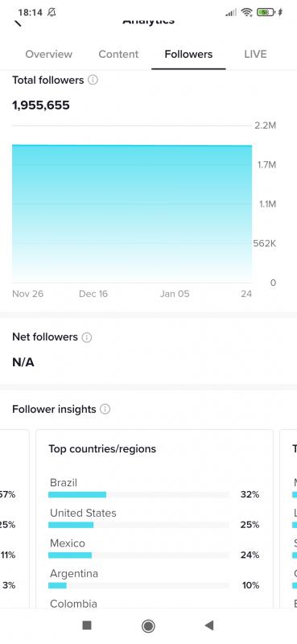Tap the Argentina percentage bar
297x644 pixels.
tap(138, 585)
